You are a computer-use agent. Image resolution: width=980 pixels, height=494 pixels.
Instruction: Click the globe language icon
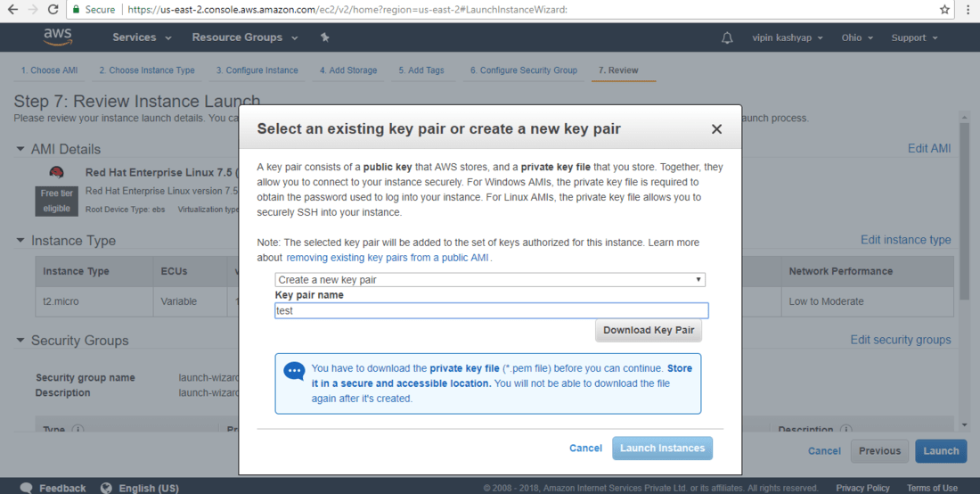pyautogui.click(x=107, y=488)
